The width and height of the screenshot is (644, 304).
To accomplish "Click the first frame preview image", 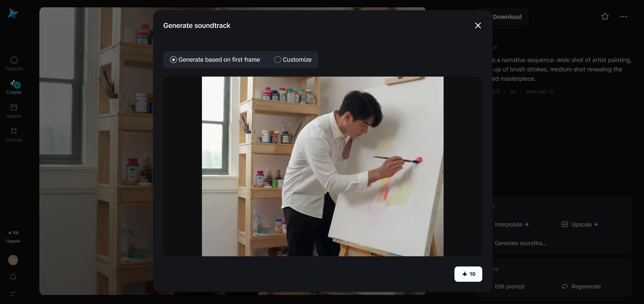I will [x=322, y=166].
